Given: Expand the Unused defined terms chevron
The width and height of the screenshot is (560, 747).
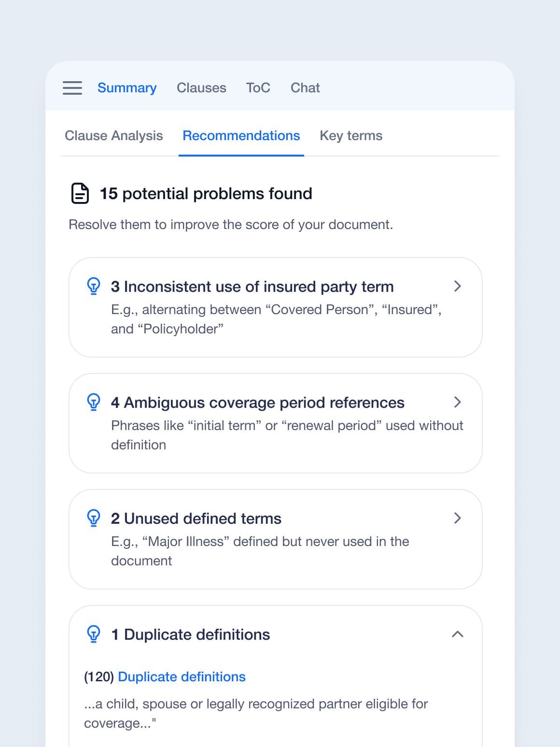Looking at the screenshot, I should 458,518.
